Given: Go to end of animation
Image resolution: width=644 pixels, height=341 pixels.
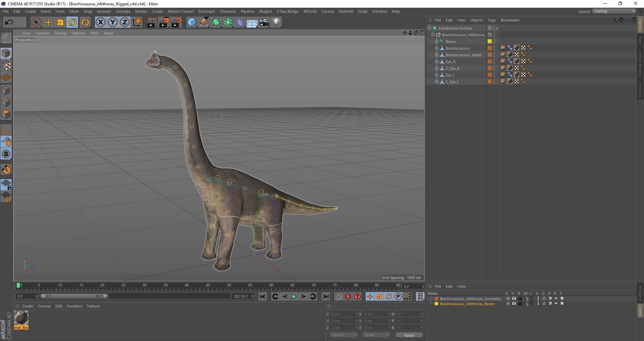Looking at the screenshot, I should (325, 296).
